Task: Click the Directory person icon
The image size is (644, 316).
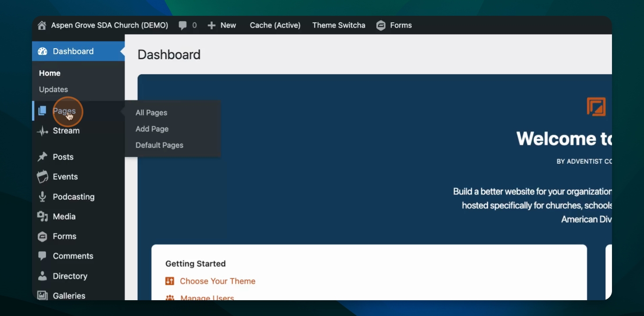Action: [x=42, y=276]
